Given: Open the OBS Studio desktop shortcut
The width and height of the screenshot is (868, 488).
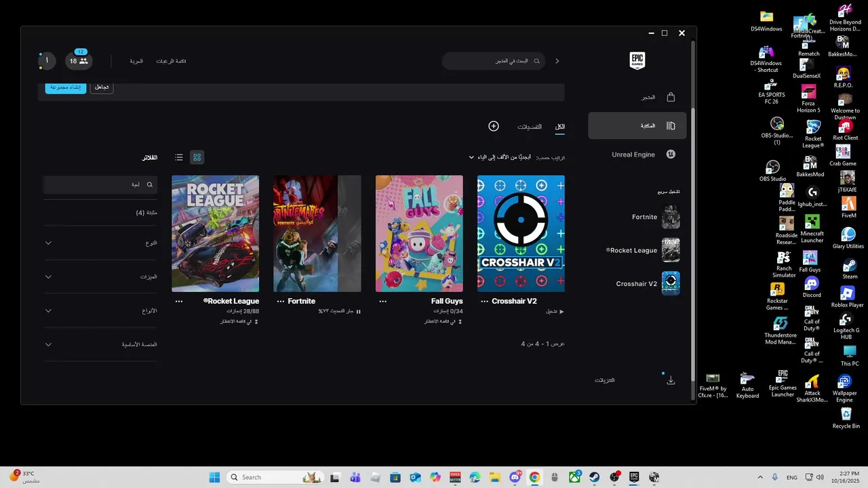Looking at the screenshot, I should pos(772,170).
